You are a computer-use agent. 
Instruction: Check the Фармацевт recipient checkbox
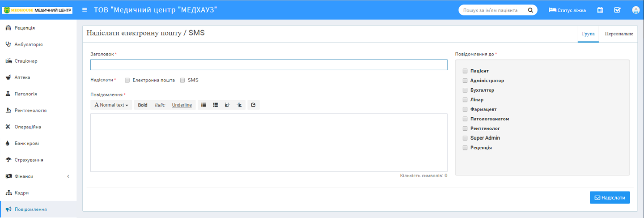coord(465,109)
